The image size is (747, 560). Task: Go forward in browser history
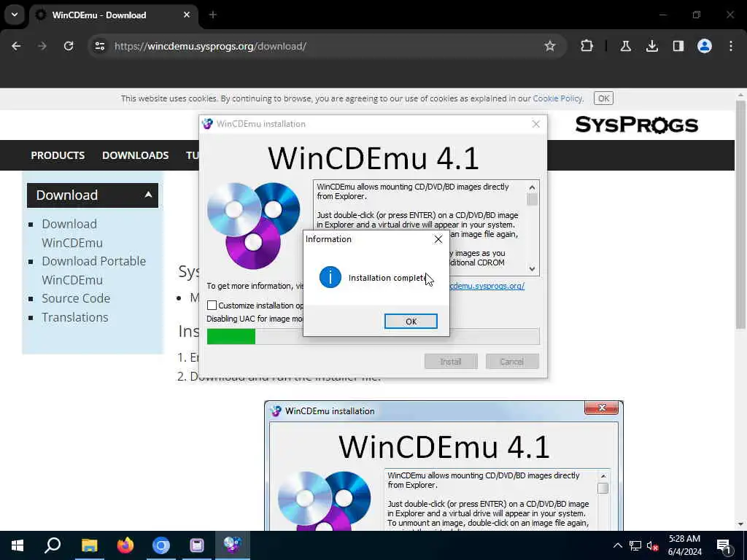point(42,46)
